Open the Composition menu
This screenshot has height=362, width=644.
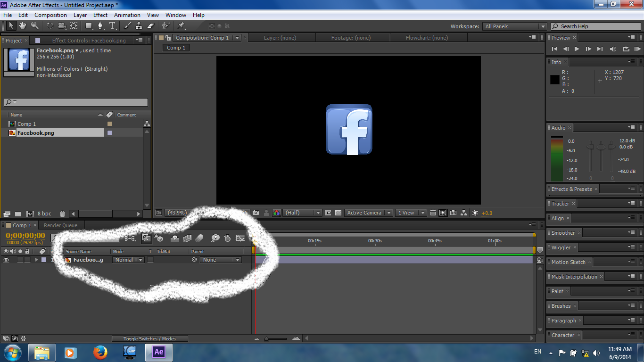[50, 15]
